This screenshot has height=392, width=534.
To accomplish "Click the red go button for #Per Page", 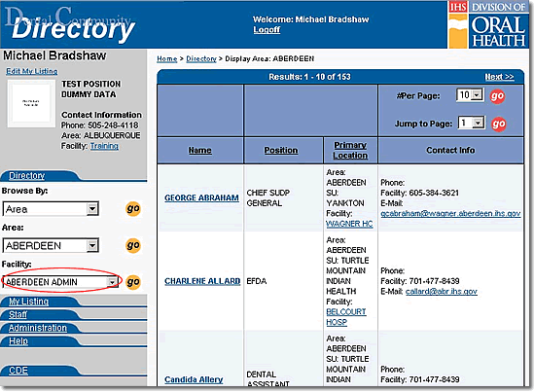I will (x=497, y=96).
